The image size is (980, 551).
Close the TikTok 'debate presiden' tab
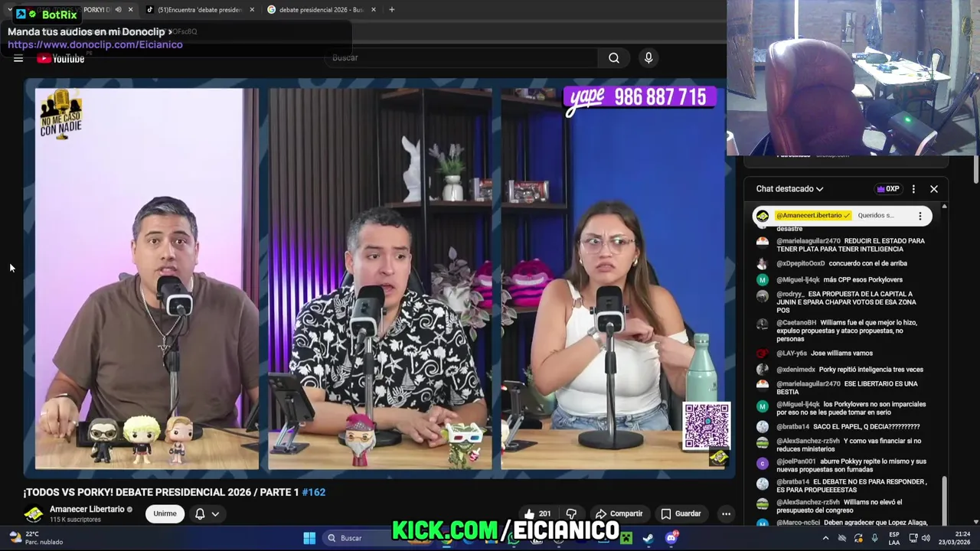(252, 10)
